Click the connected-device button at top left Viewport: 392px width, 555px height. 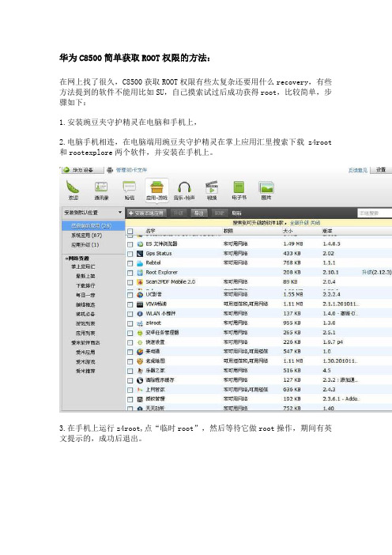click(83, 170)
